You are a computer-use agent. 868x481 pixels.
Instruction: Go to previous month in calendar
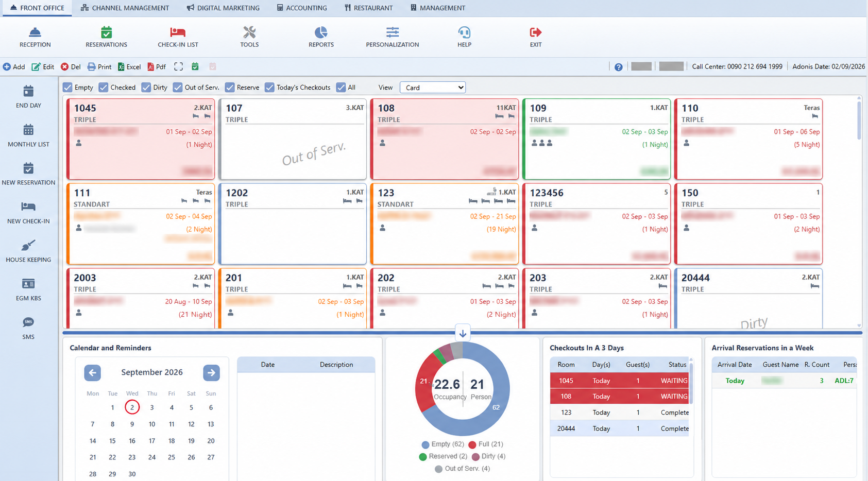(x=93, y=372)
